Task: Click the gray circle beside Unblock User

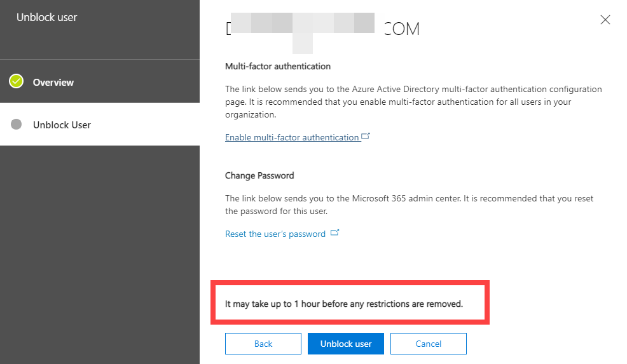Action: click(x=17, y=125)
